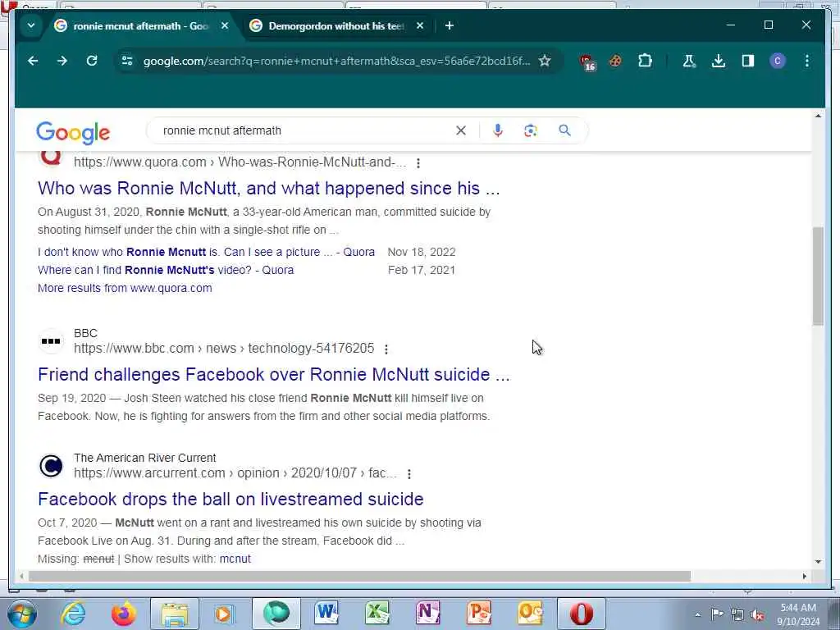Clear the search query with X
Image resolution: width=840 pixels, height=630 pixels.
pyautogui.click(x=461, y=130)
